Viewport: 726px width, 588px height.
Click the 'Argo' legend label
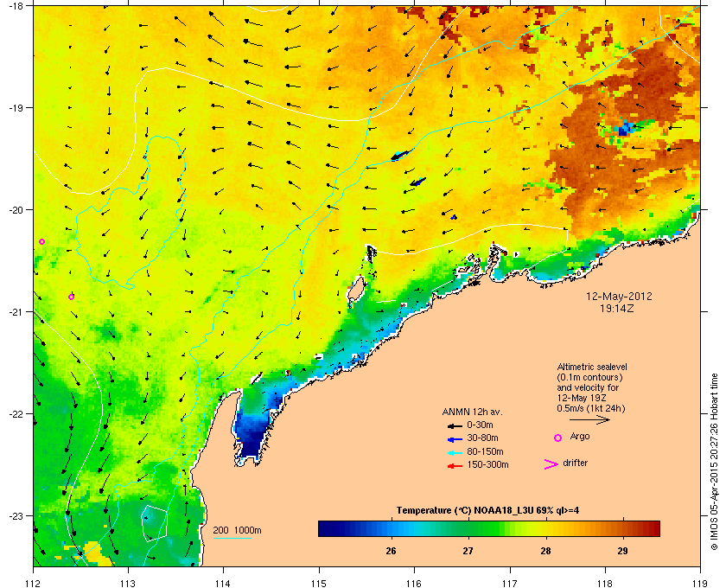coord(580,437)
